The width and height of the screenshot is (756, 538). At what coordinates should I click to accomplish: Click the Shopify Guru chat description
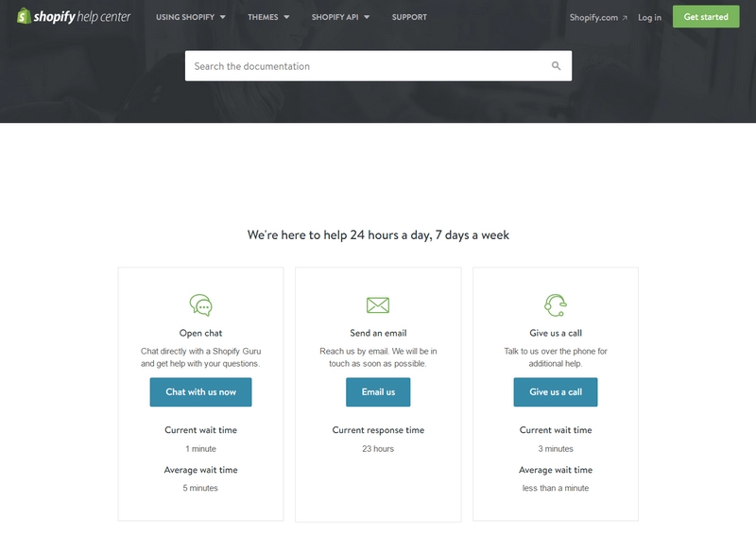200,357
